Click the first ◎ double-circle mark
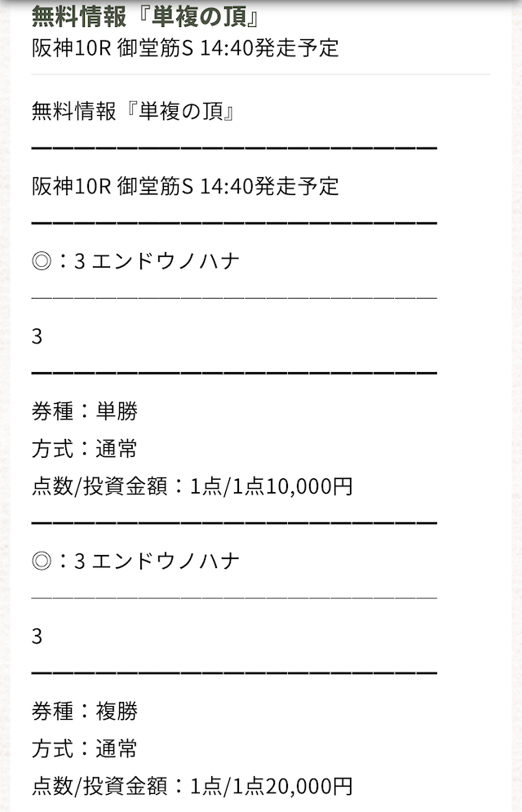 tap(42, 261)
